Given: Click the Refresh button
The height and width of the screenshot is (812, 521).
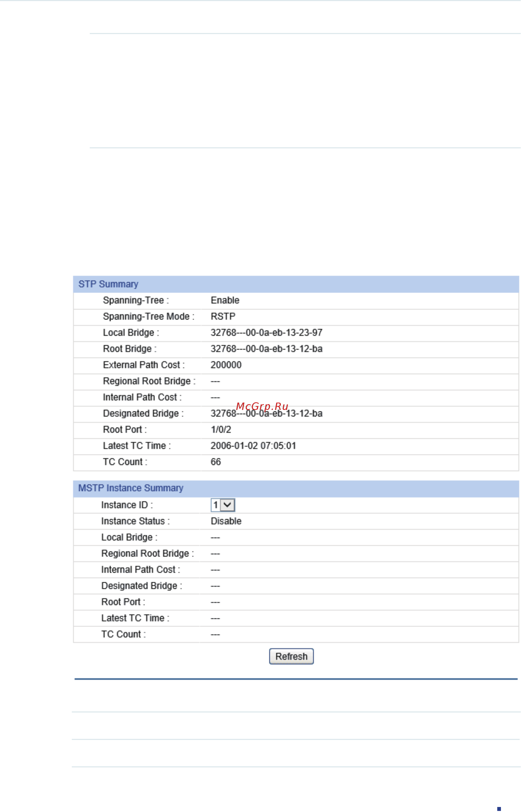Looking at the screenshot, I should pyautogui.click(x=291, y=656).
